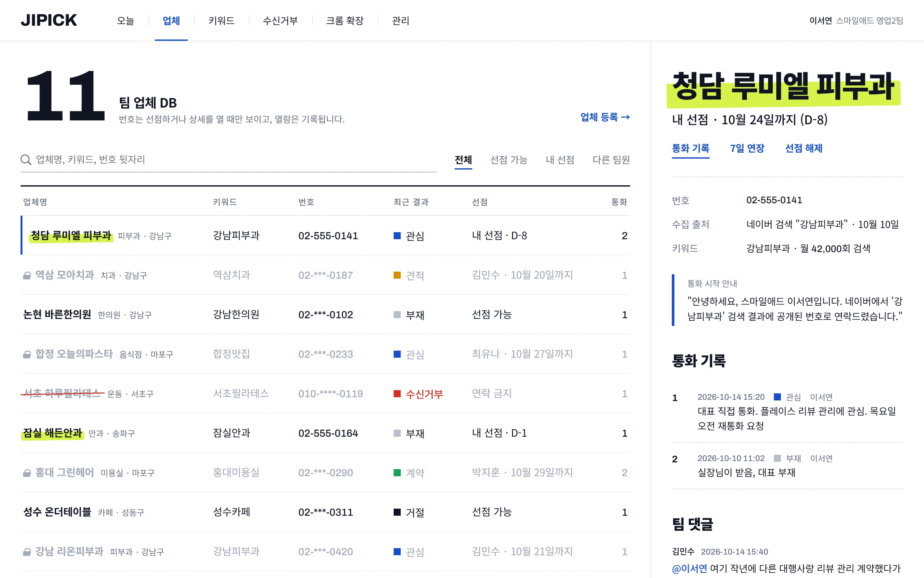Open the 홍대 그린헤어 row
This screenshot has height=578, width=924.
pyautogui.click(x=325, y=473)
